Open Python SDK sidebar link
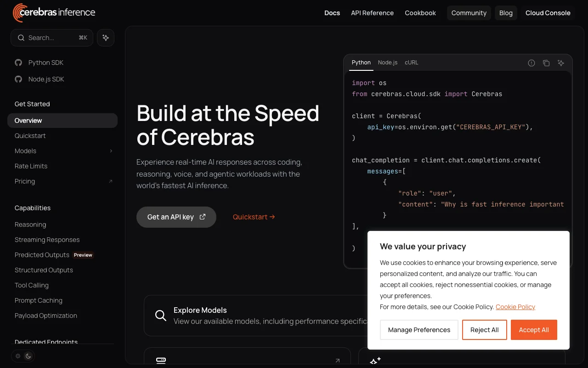Image resolution: width=588 pixels, height=368 pixels. coord(46,63)
